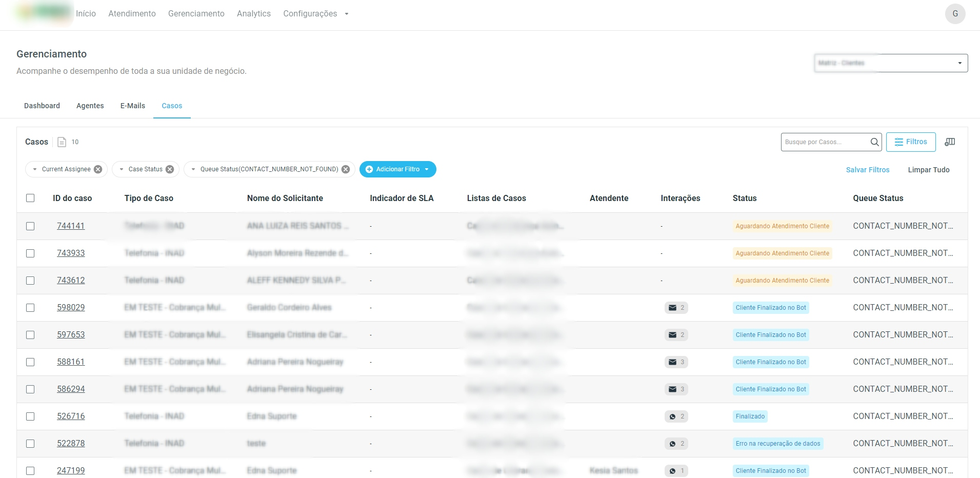Screen dimensions: 980x478
Task: Click the email interactions icon for case 598029
Action: point(672,308)
